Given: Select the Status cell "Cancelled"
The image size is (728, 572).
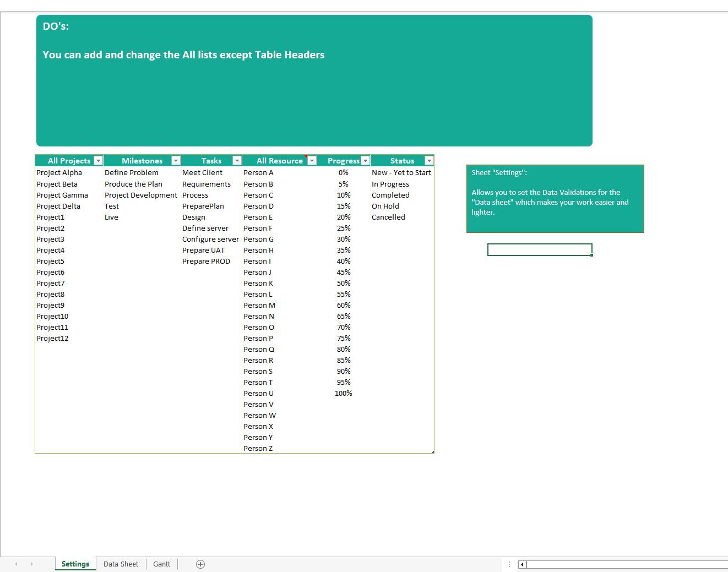Looking at the screenshot, I should click(402, 217).
